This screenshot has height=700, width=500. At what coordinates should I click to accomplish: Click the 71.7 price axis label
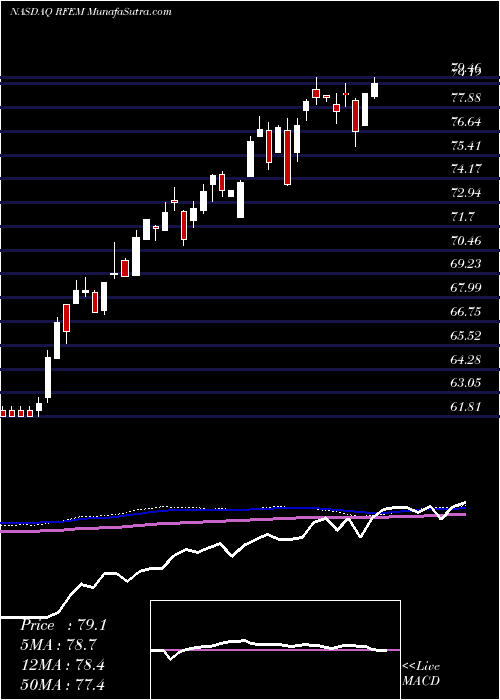(x=463, y=217)
